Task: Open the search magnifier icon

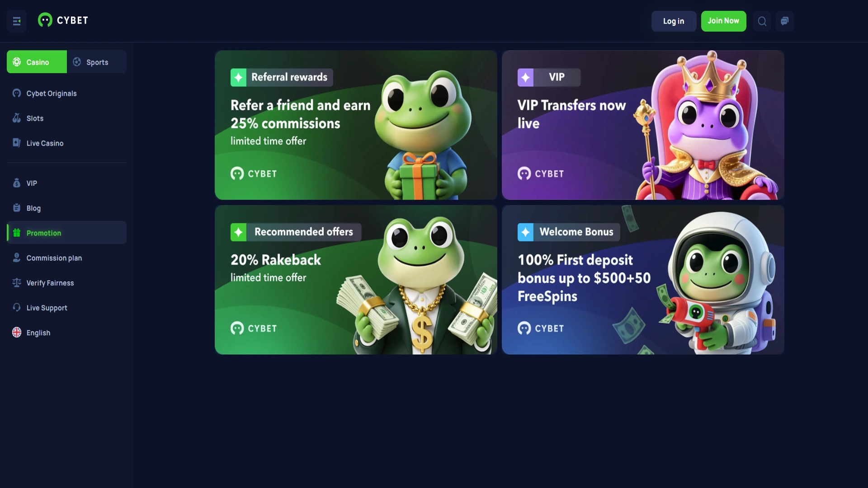Action: [762, 21]
